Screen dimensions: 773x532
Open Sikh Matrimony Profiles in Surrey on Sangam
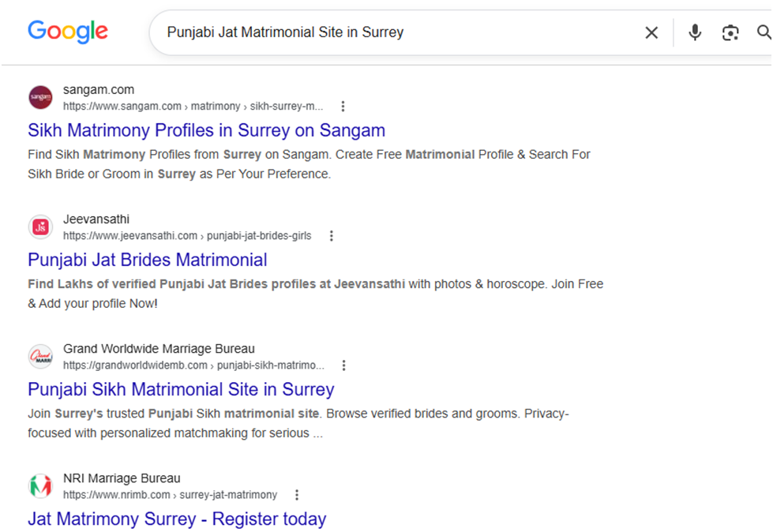[x=206, y=130]
